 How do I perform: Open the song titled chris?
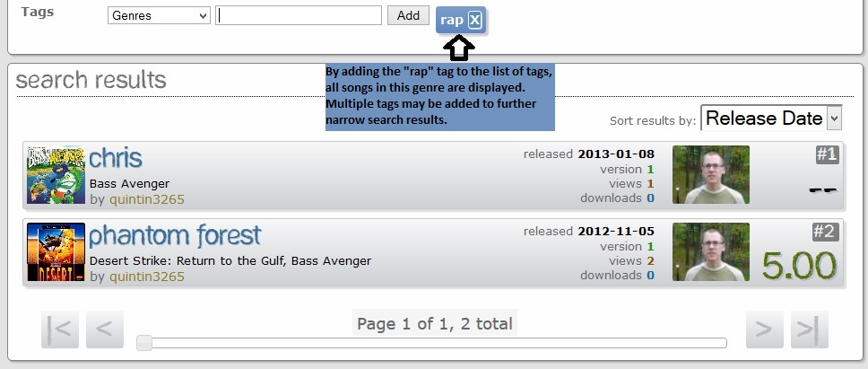coord(115,158)
